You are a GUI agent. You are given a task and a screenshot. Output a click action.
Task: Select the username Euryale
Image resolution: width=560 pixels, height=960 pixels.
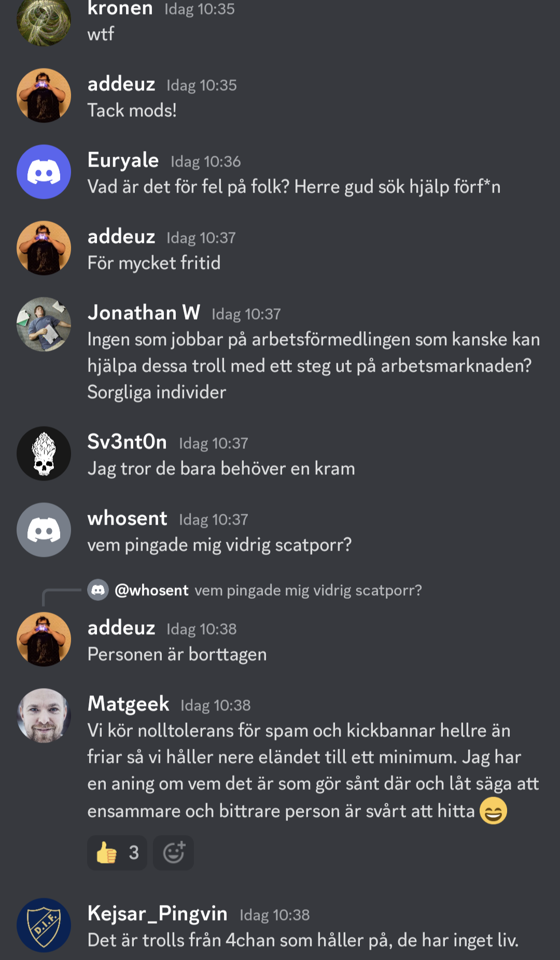point(123,160)
